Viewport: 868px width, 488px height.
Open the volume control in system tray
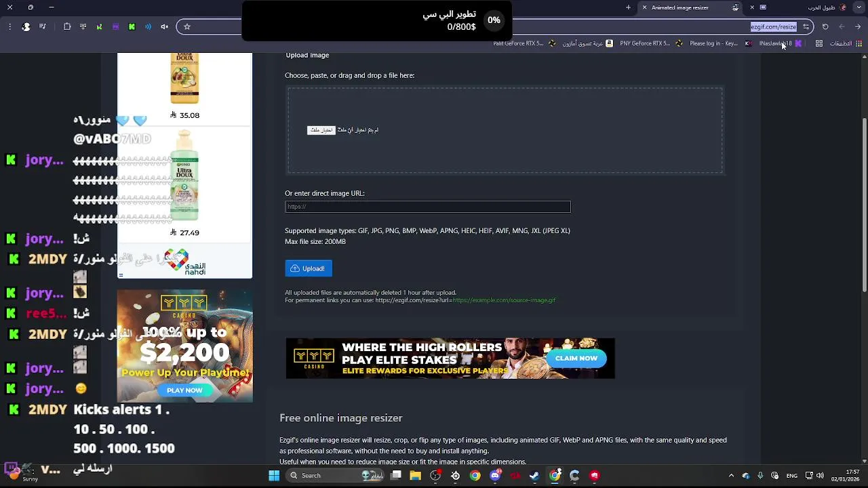(821, 476)
